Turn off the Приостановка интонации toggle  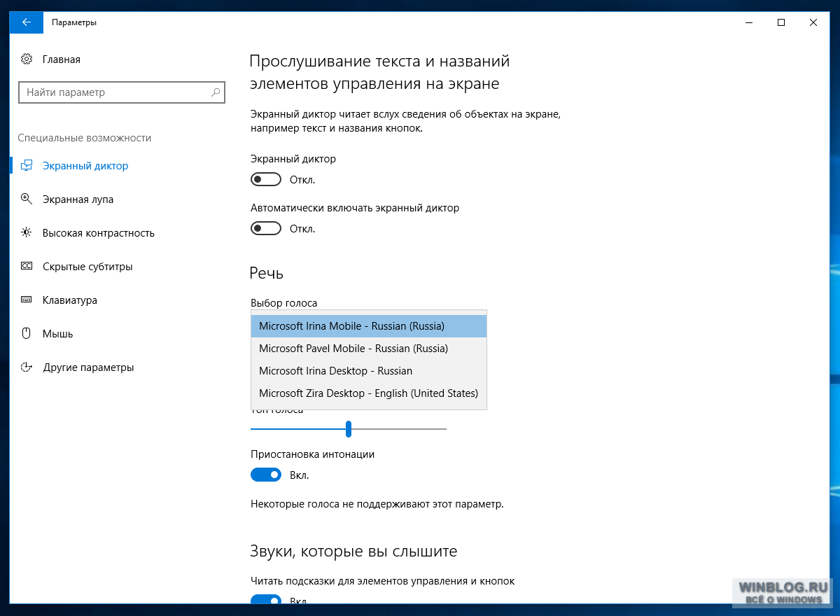pos(266,475)
